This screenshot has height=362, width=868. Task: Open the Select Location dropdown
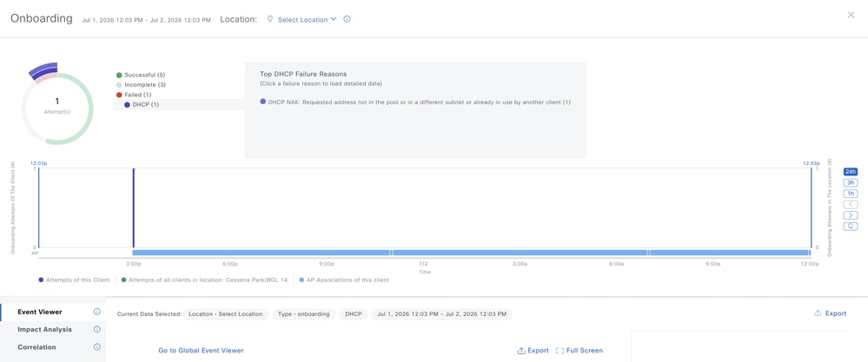307,19
